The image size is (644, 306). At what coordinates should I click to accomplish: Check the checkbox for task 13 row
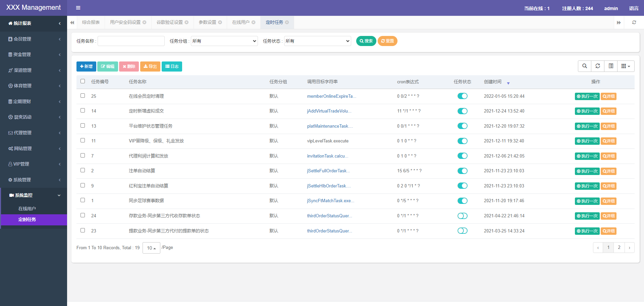pyautogui.click(x=83, y=126)
